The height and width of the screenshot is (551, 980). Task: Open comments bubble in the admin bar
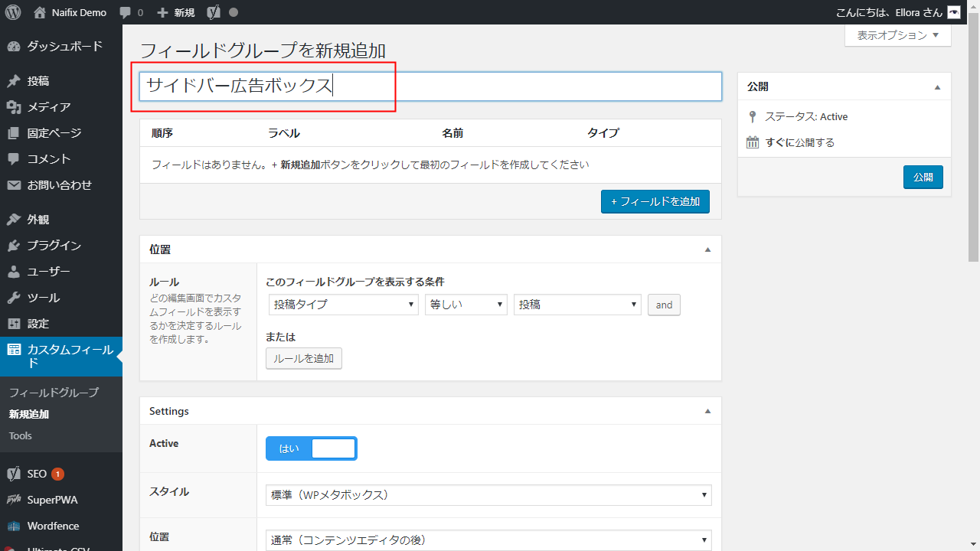click(131, 13)
